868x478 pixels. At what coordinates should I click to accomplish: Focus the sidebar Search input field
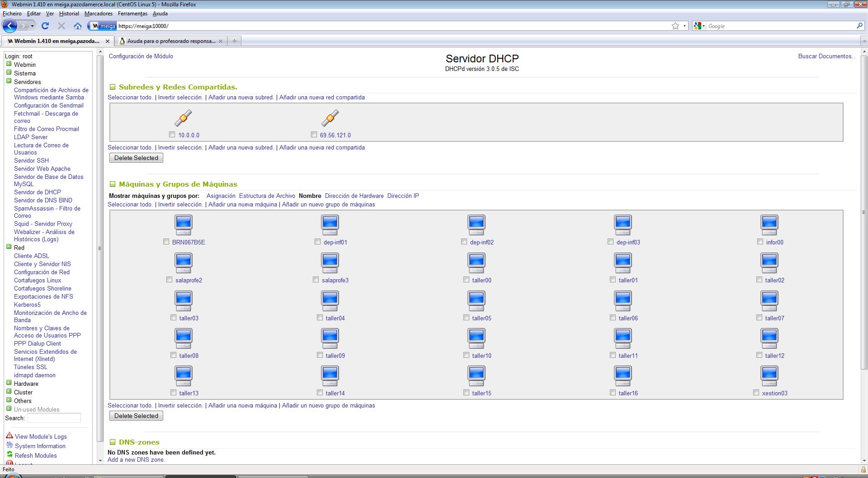(x=54, y=418)
